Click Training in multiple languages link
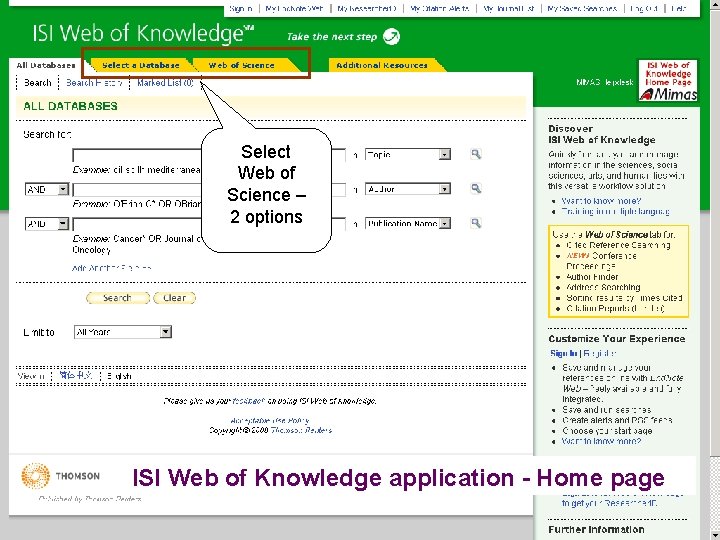 tap(615, 212)
